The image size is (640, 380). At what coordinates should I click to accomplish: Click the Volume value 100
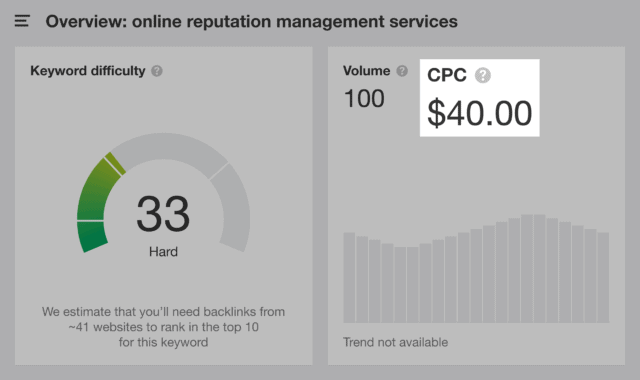point(364,99)
